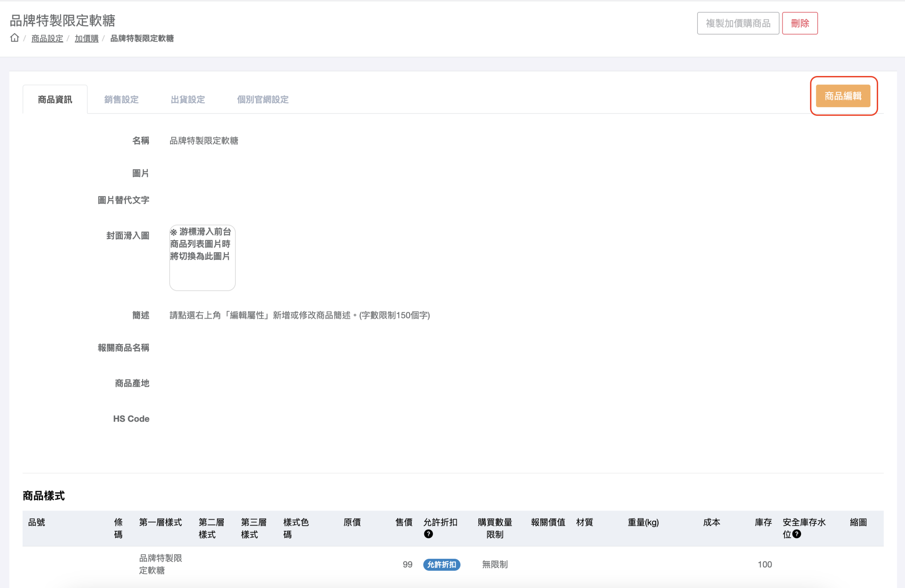Viewport: 905px width, 588px height.
Task: Select the 商品資訊 tab
Action: [x=55, y=100]
